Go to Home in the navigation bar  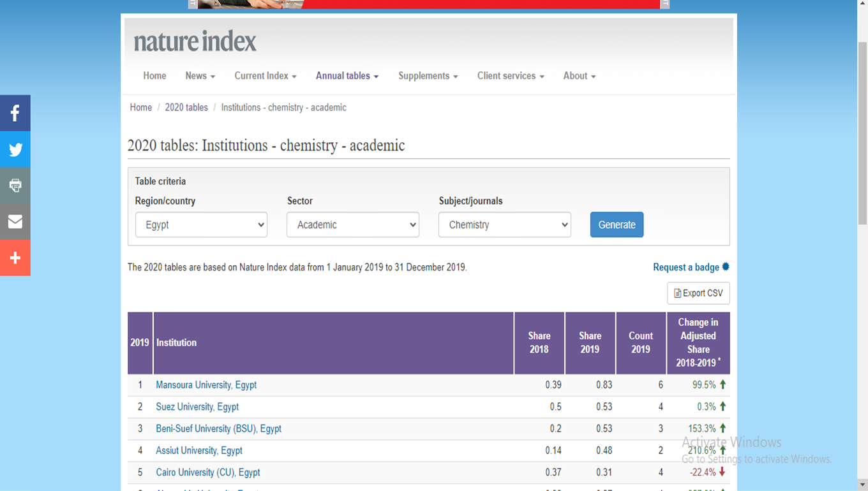[x=154, y=76]
